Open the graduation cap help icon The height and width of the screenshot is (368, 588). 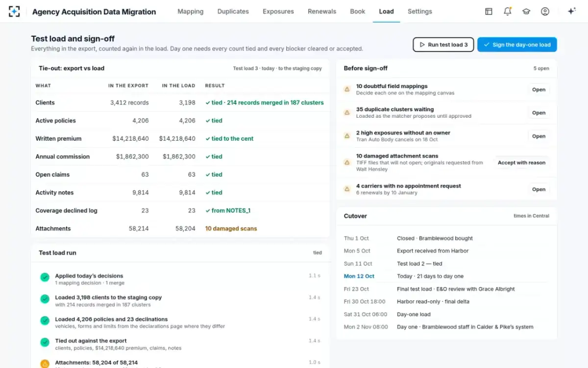point(526,11)
